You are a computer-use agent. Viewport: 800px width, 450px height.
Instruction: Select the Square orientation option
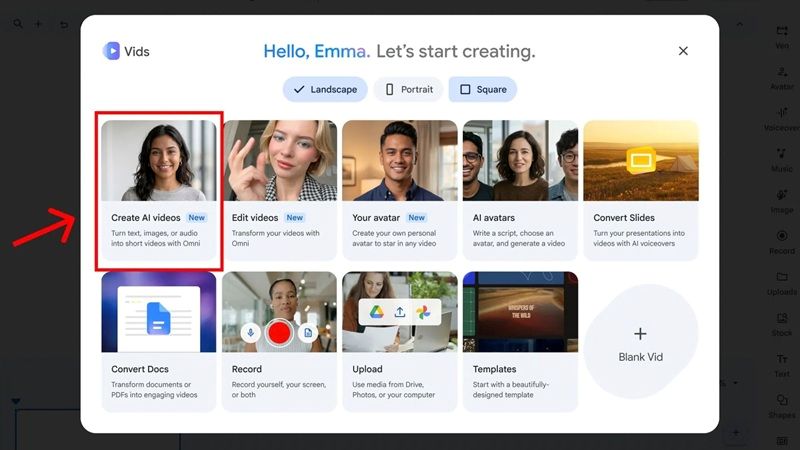click(483, 89)
